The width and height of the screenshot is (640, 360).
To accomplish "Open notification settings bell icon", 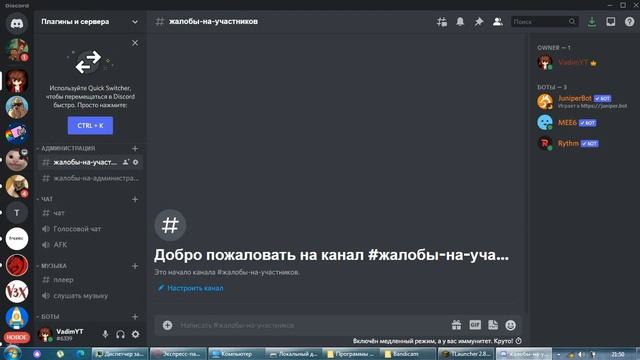I will coord(460,22).
